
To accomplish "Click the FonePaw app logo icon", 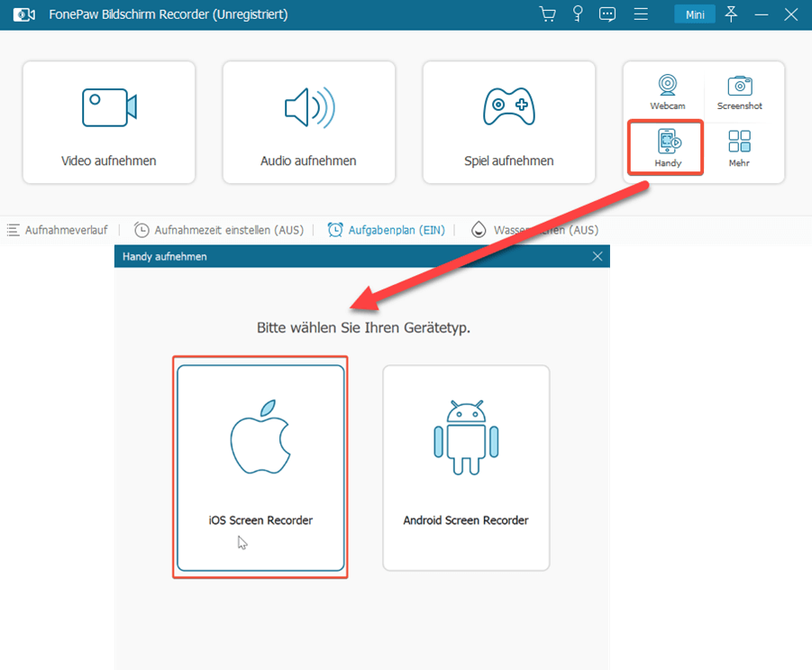I will click(23, 14).
